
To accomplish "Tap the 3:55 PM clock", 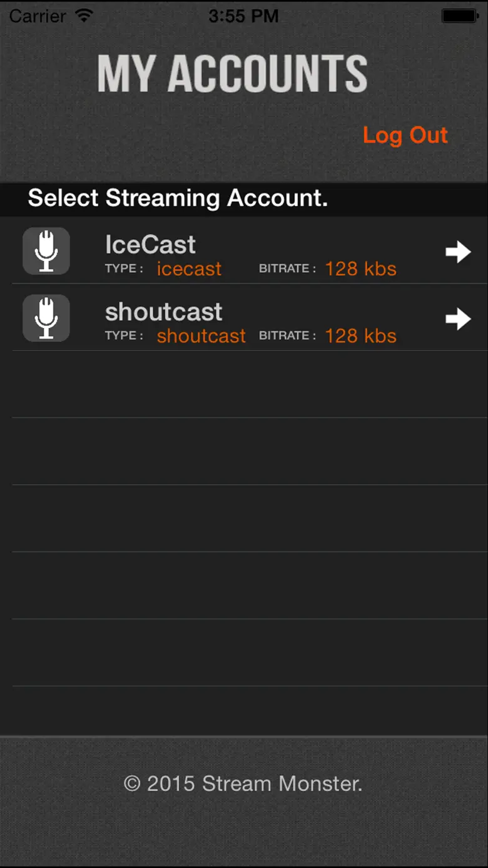I will coord(243,16).
